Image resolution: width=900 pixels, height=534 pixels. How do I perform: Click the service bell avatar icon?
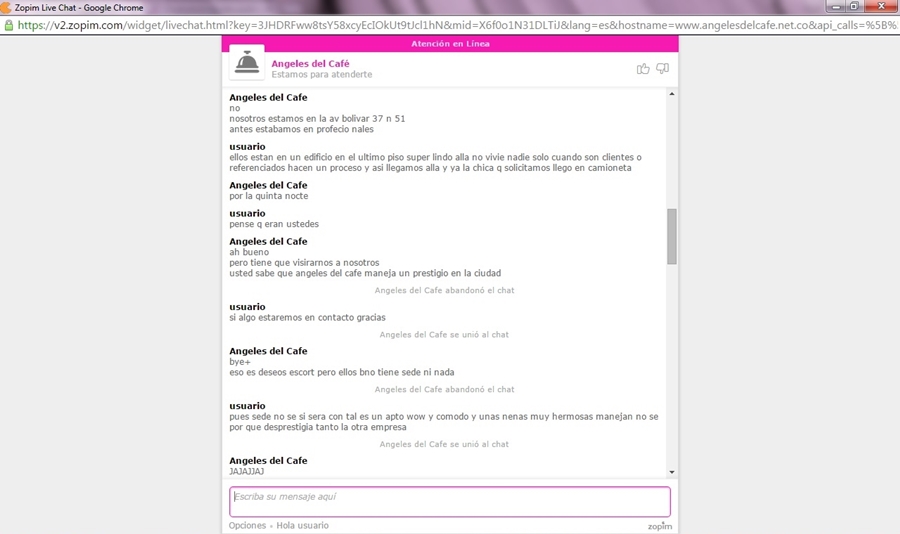247,63
